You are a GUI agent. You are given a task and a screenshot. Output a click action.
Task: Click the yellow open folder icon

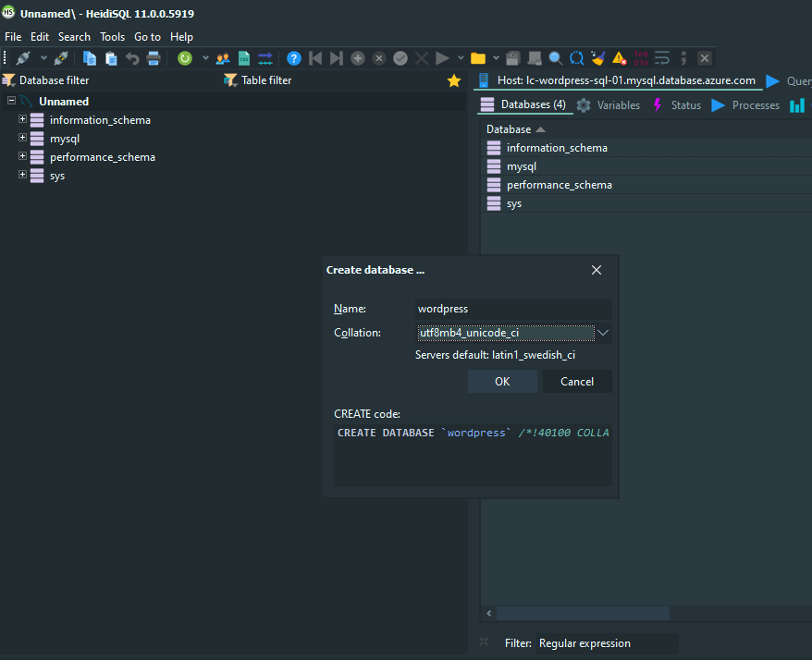[478, 58]
